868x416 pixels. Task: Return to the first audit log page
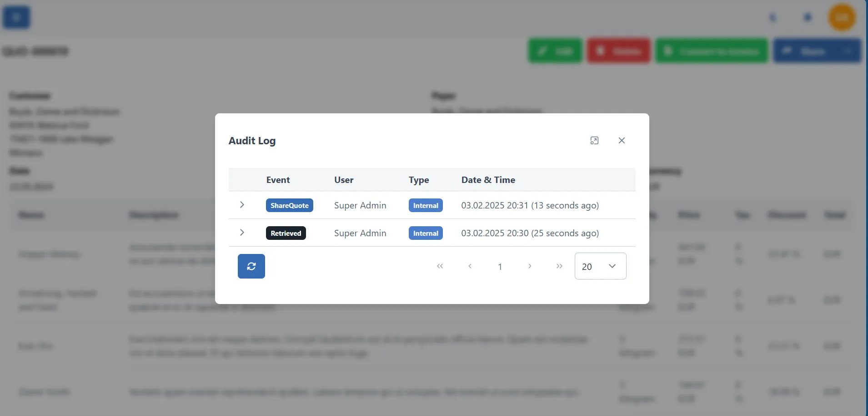coord(440,266)
